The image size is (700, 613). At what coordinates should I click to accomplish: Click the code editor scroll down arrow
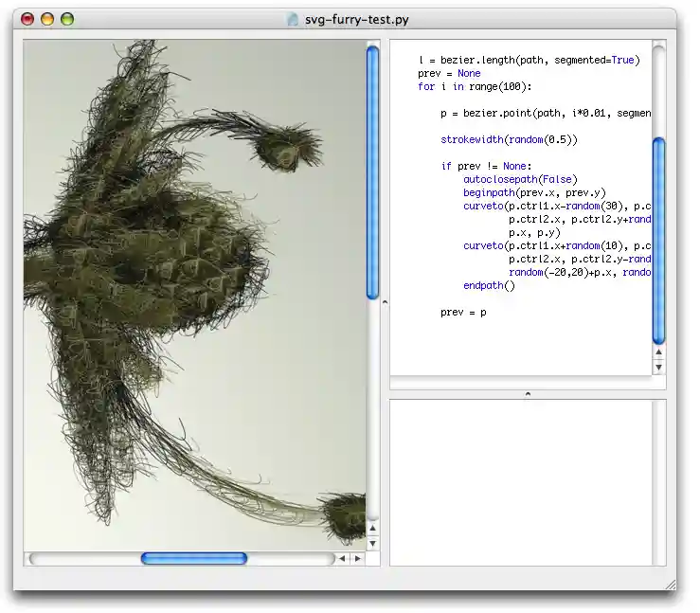(659, 367)
